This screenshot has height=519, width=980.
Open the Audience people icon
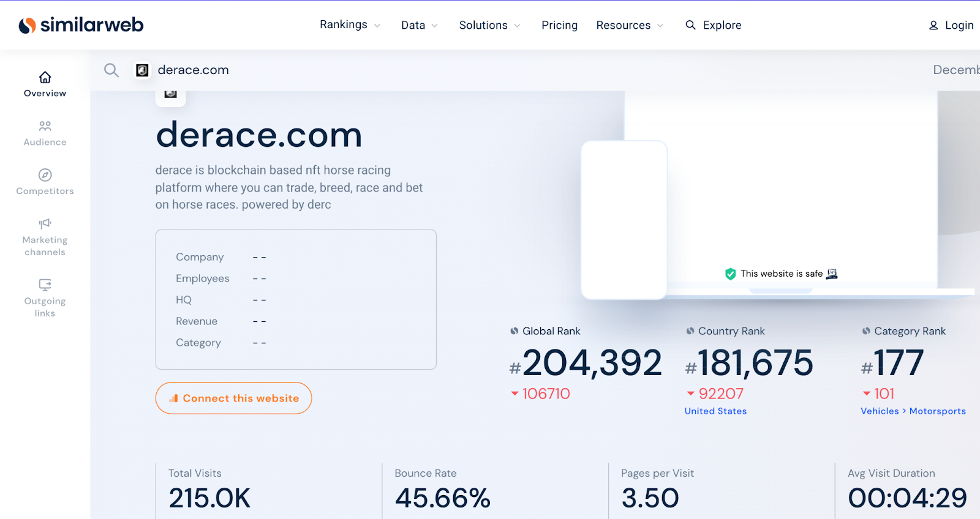[45, 126]
